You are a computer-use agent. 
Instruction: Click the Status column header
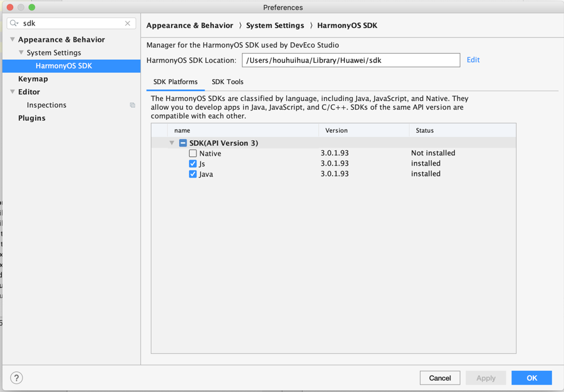(x=462, y=130)
